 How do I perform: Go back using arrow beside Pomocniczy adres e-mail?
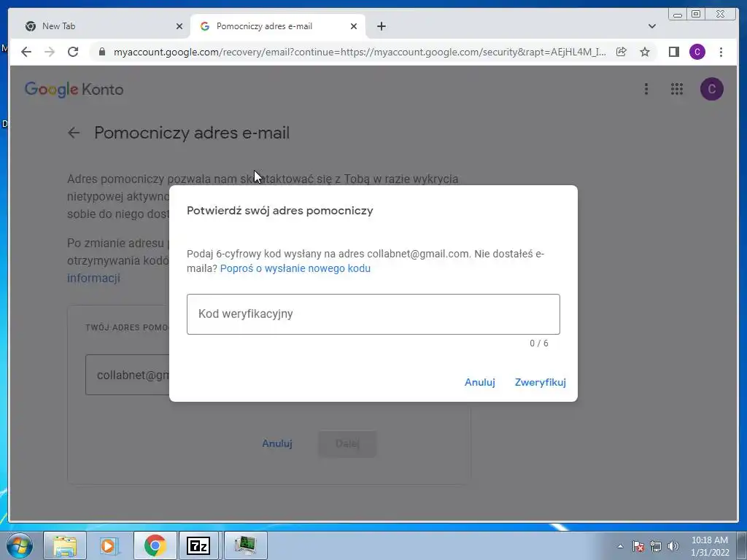click(74, 133)
